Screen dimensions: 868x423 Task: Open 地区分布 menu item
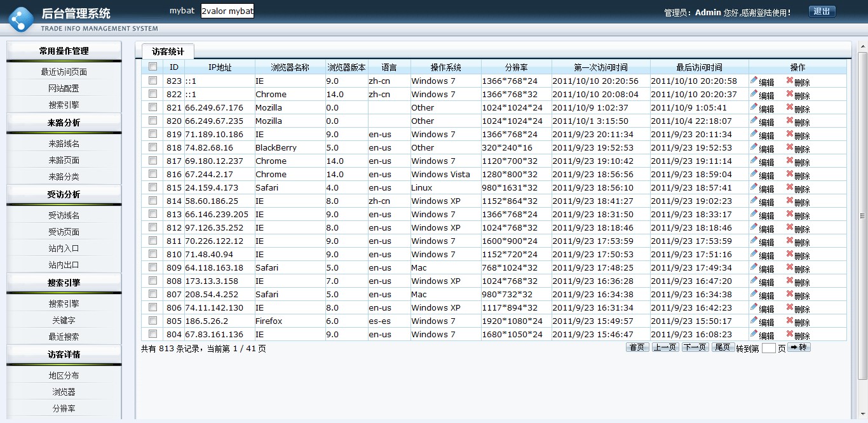[x=64, y=376]
